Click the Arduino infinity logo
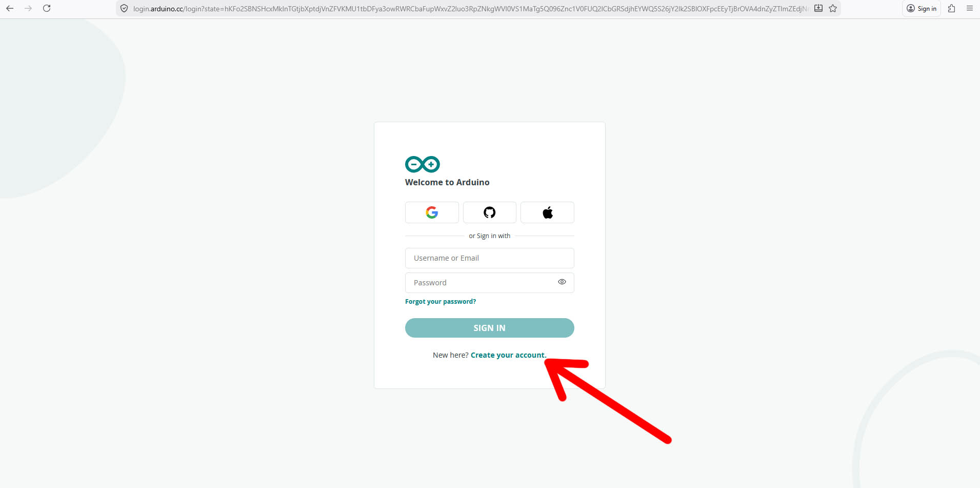Viewport: 980px width, 488px height. tap(422, 164)
